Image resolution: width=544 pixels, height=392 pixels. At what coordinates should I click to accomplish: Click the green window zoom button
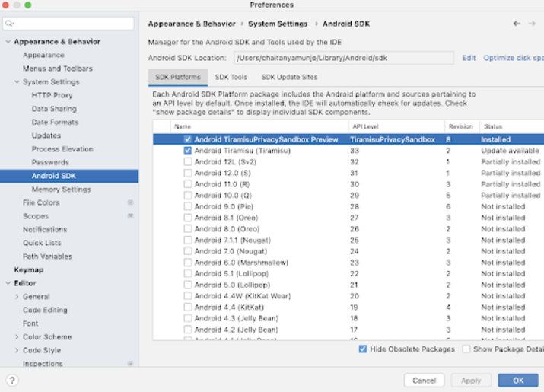28,5
